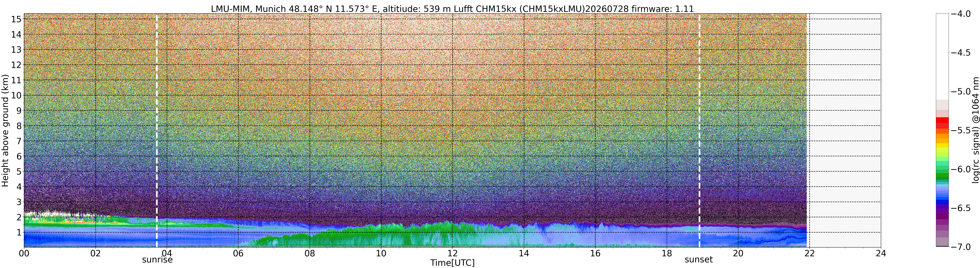The width and height of the screenshot is (980, 268).
Task: Click the signal colorbar scale
Action: (x=942, y=130)
